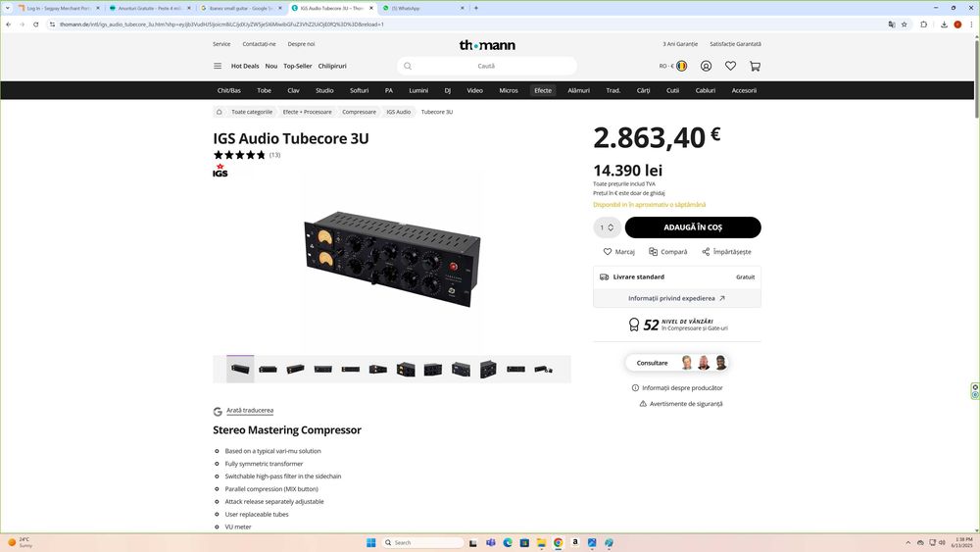The height and width of the screenshot is (552, 980).
Task: Click the Windows taskbar Search box
Action: point(423,542)
